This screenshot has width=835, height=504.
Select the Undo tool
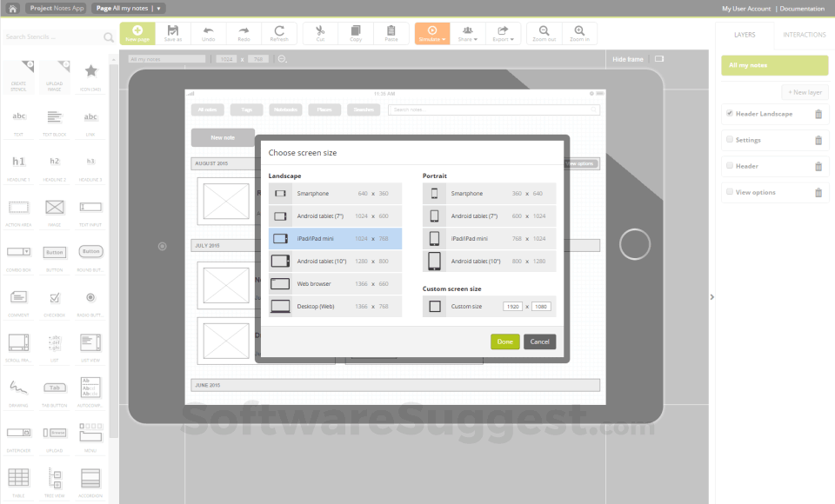[x=209, y=33]
